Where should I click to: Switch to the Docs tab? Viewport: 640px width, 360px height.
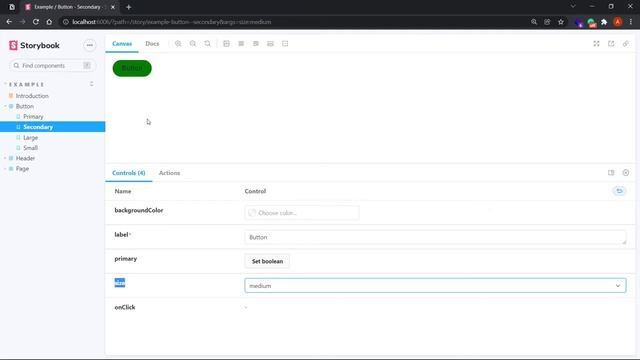click(152, 44)
